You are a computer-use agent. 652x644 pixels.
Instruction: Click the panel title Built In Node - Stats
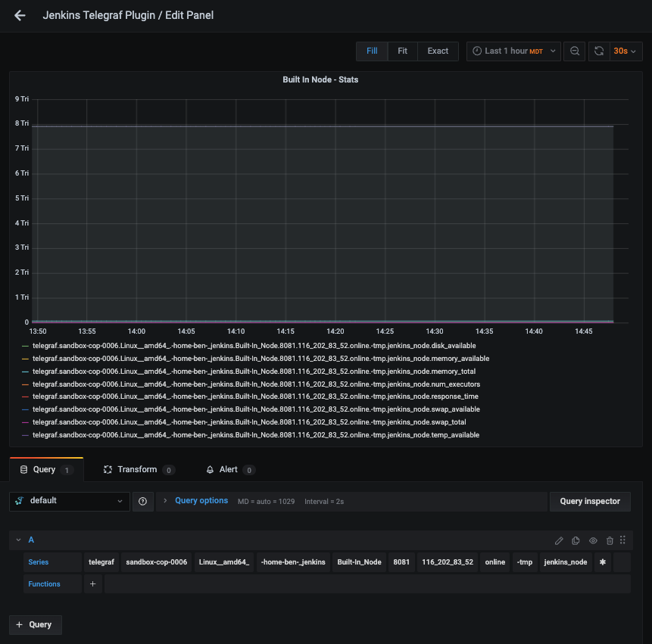(x=320, y=79)
